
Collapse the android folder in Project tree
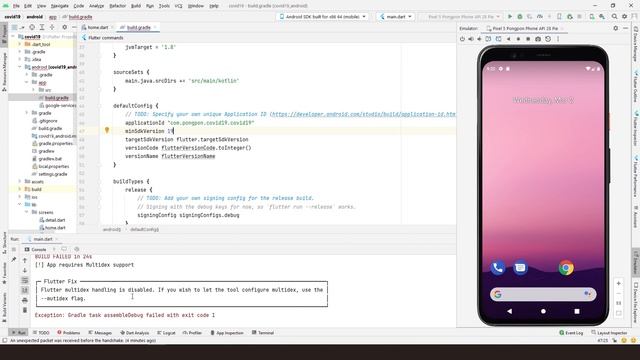pos(20,67)
